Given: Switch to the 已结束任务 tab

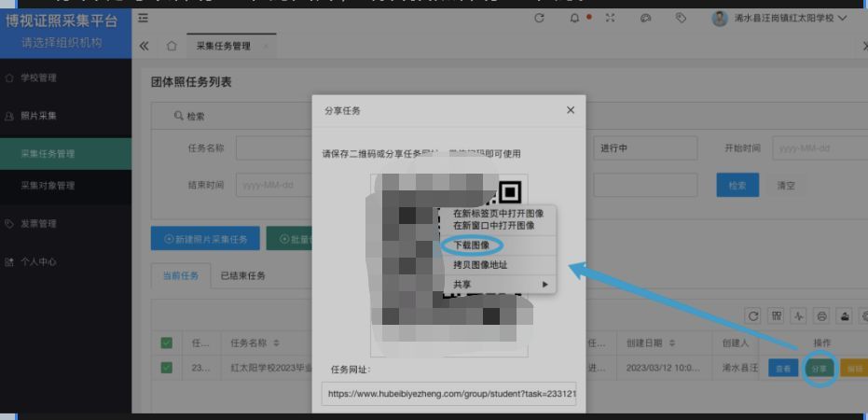Looking at the screenshot, I should tap(243, 275).
